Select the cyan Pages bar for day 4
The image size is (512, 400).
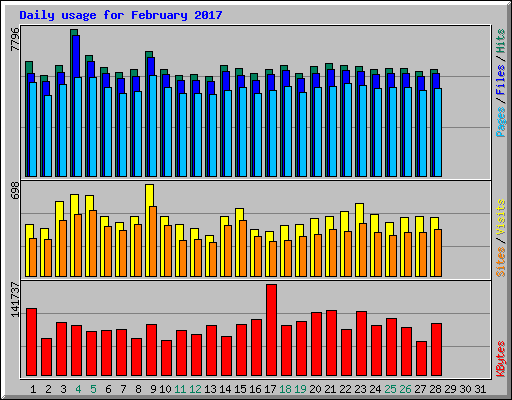coord(78,127)
